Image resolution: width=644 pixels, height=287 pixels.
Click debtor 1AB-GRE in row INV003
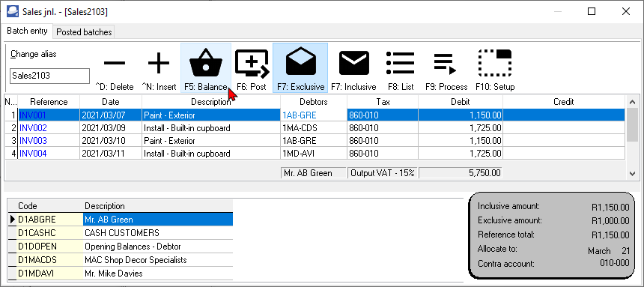point(314,141)
